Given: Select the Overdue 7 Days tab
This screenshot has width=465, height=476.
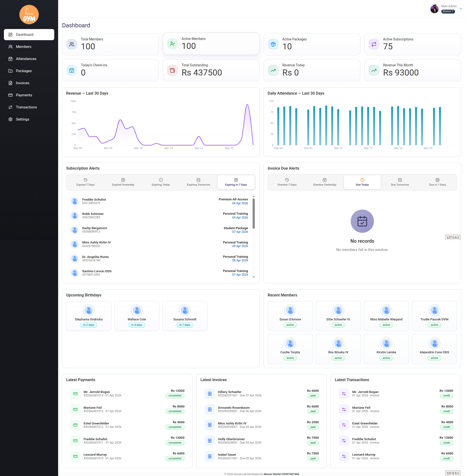Looking at the screenshot, I should coord(287,182).
